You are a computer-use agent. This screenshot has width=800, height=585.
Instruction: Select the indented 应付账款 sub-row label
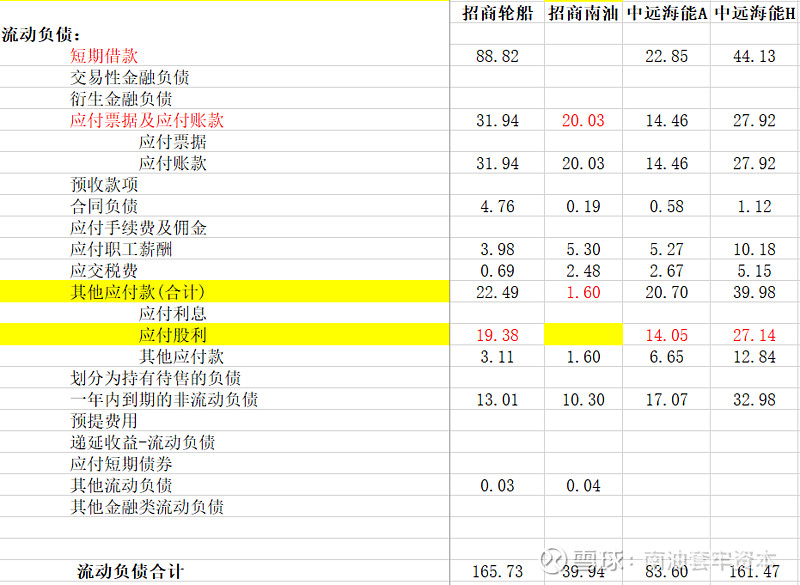coord(172,163)
